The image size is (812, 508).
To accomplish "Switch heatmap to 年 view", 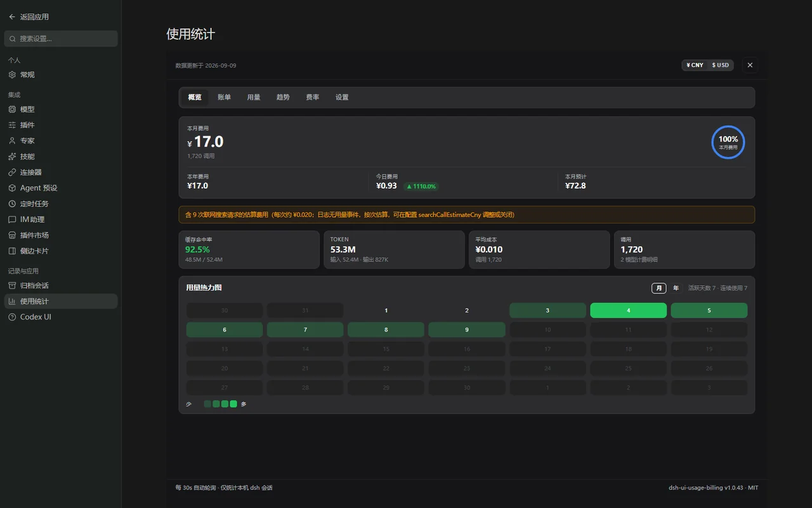I will click(676, 288).
